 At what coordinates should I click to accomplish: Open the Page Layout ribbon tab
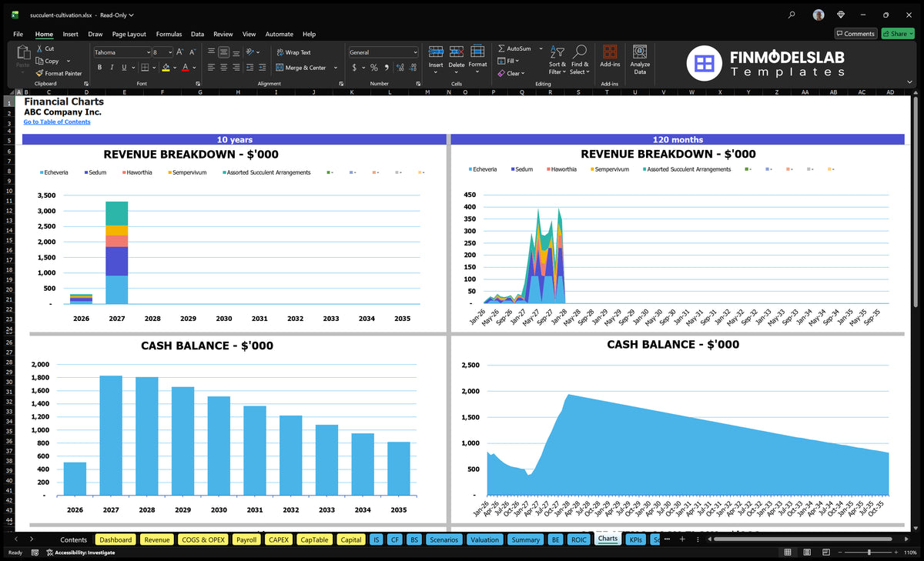coord(129,34)
